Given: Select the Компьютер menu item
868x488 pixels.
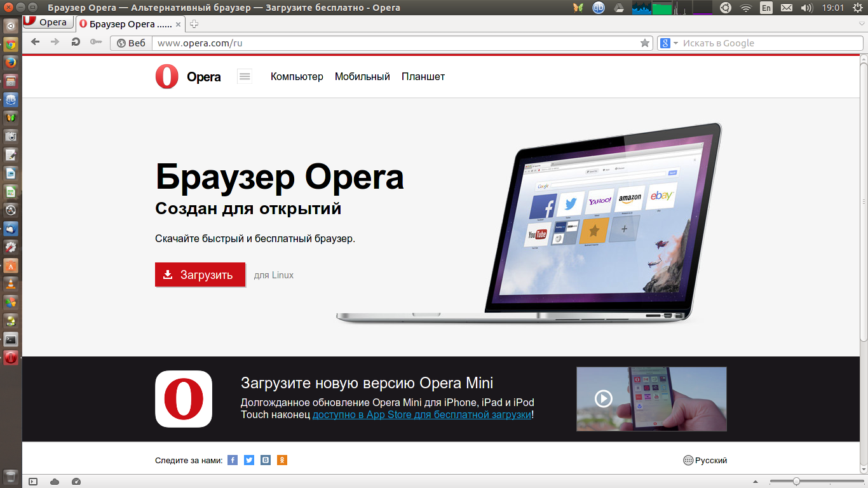Looking at the screenshot, I should [297, 76].
